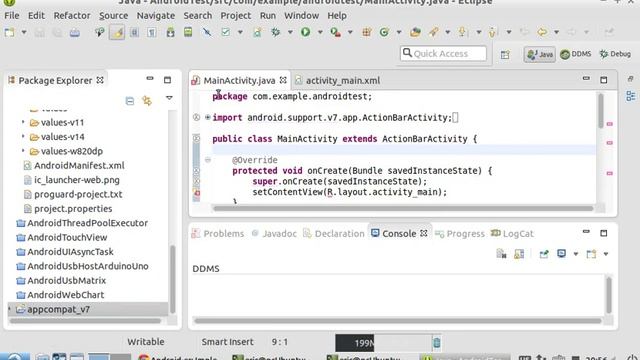Open the Android Virtual Device Manager icon
This screenshot has width=640, height=360.
coord(188,32)
